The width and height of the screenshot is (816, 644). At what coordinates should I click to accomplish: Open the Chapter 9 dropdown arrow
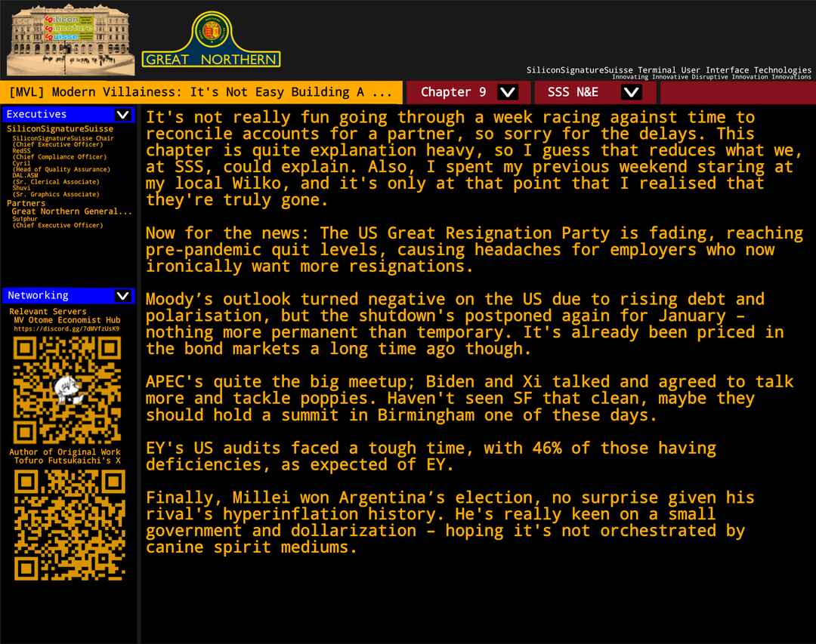pyautogui.click(x=508, y=93)
